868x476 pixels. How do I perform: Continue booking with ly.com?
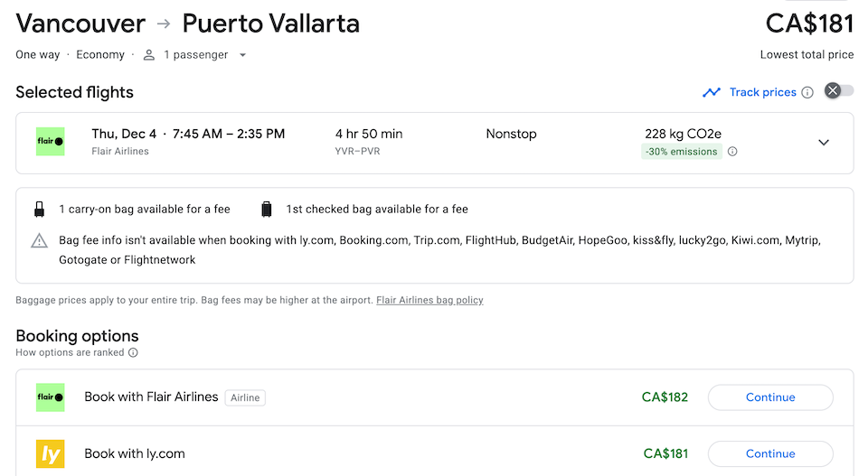click(x=770, y=453)
